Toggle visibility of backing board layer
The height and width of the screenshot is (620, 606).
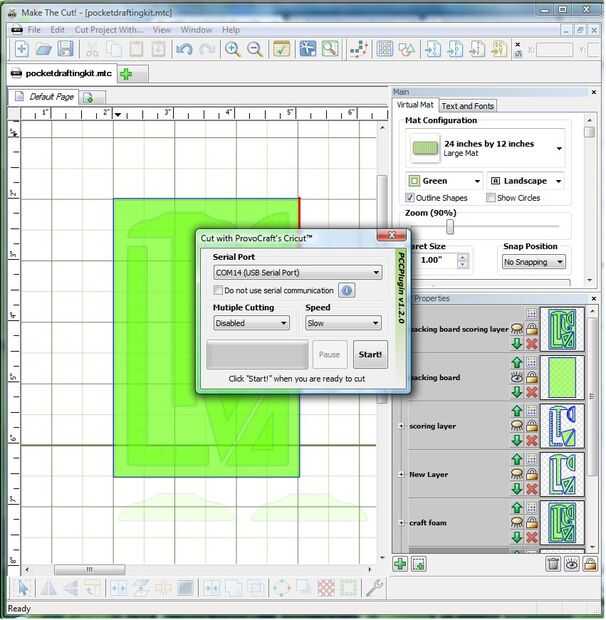(517, 378)
